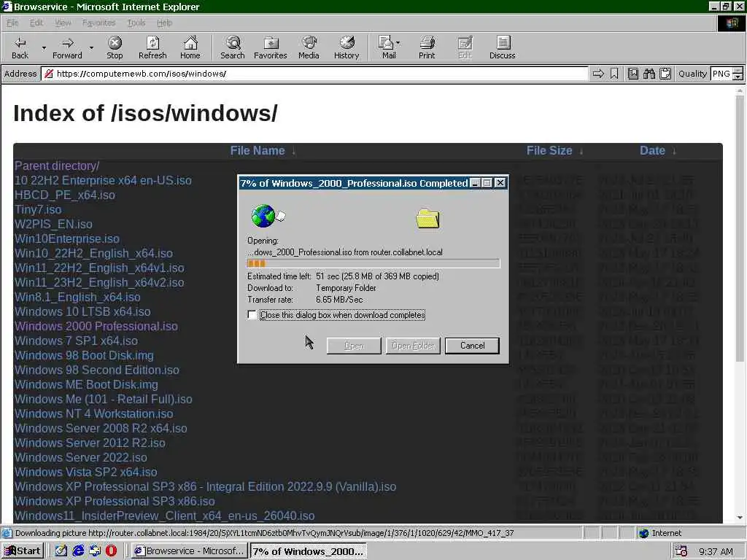Launch Opera from the quick launch bar
The height and width of the screenshot is (560, 747).
(x=111, y=551)
